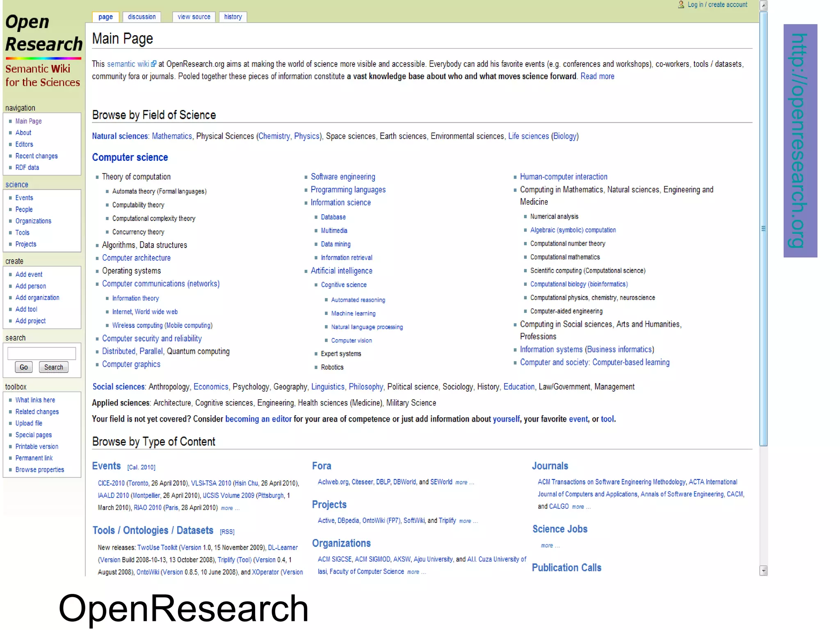Open the Computer science heading link
This screenshot has height=630, width=840.
point(130,157)
